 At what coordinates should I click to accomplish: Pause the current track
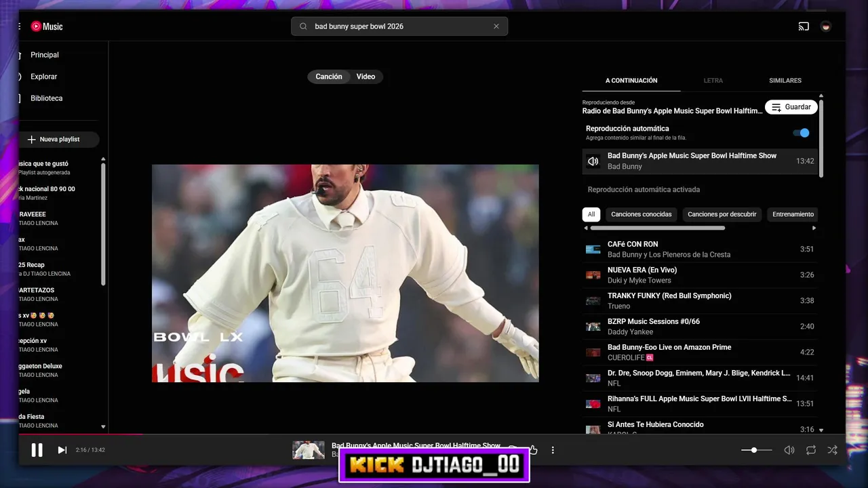37,450
